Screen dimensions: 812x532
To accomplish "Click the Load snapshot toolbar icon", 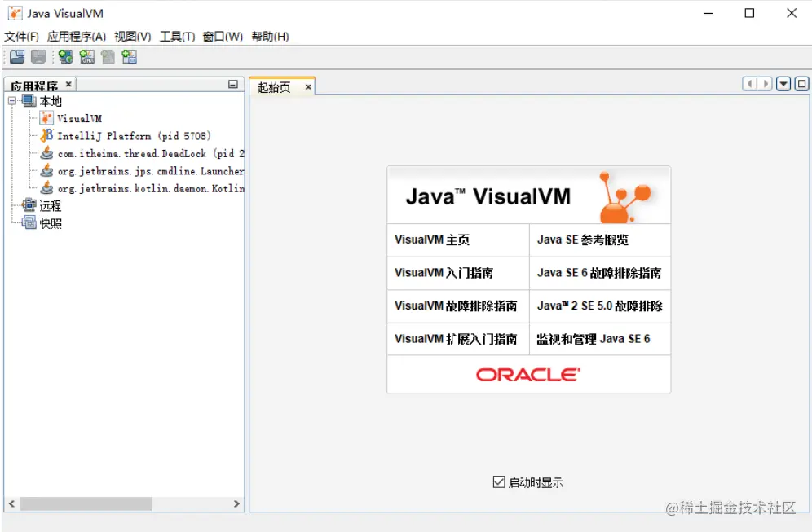I will (x=17, y=56).
